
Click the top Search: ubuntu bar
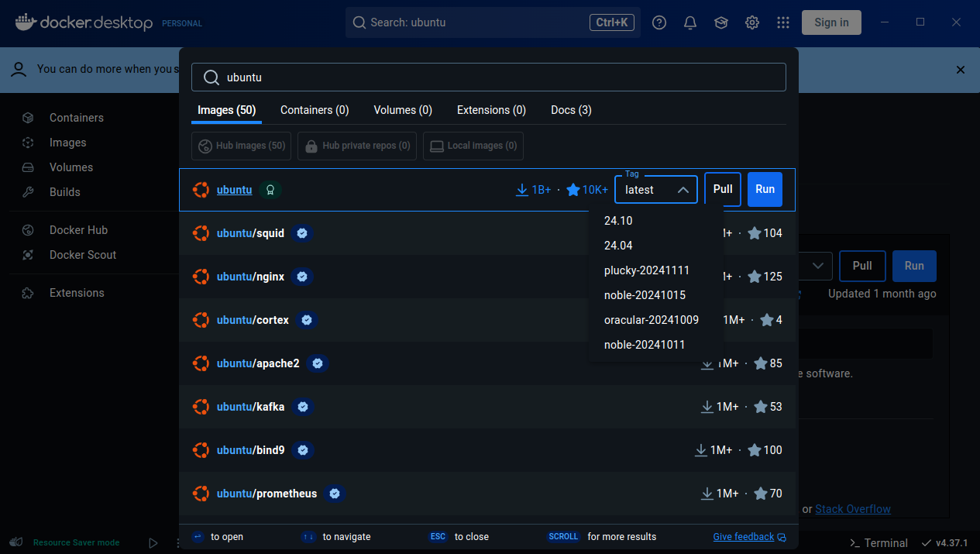point(493,22)
